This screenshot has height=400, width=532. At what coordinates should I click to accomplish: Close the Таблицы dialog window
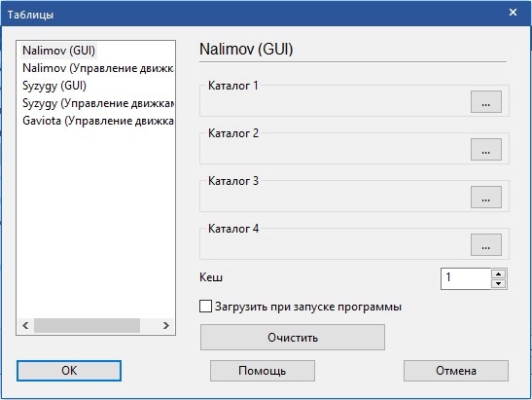[x=513, y=13]
